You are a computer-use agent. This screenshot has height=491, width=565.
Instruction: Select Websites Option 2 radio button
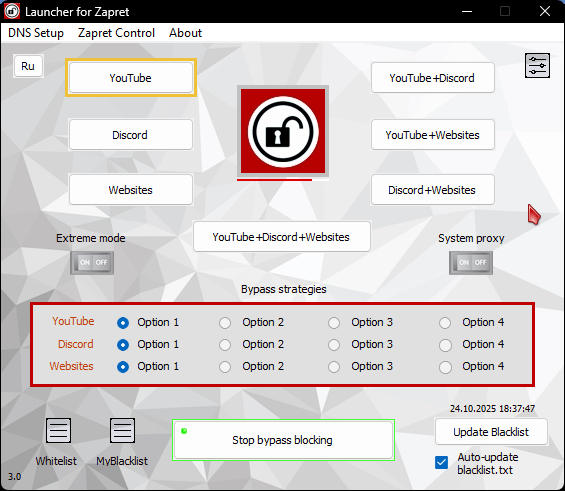(225, 367)
